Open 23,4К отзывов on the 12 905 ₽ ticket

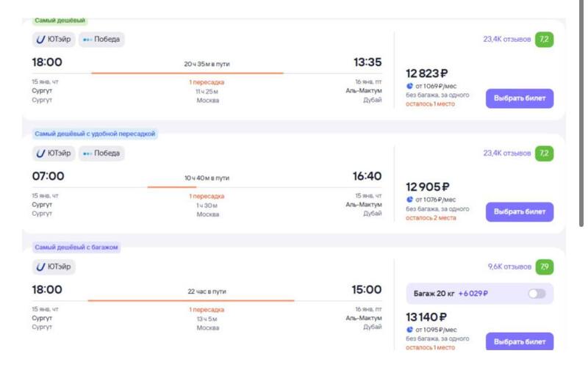506,153
